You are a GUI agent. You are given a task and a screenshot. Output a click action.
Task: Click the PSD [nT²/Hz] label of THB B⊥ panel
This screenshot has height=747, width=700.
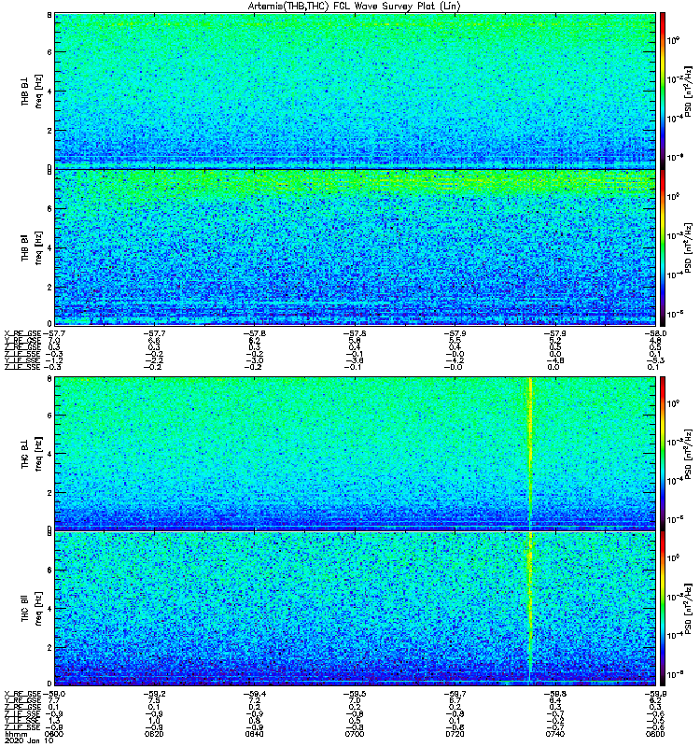pyautogui.click(x=689, y=91)
